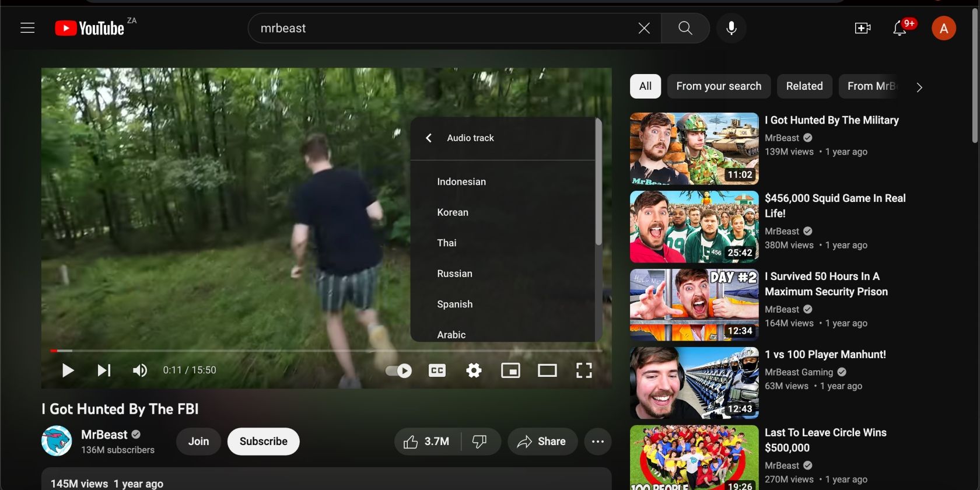980x490 pixels.
Task: Expand the 145M views description box
Action: [327, 479]
